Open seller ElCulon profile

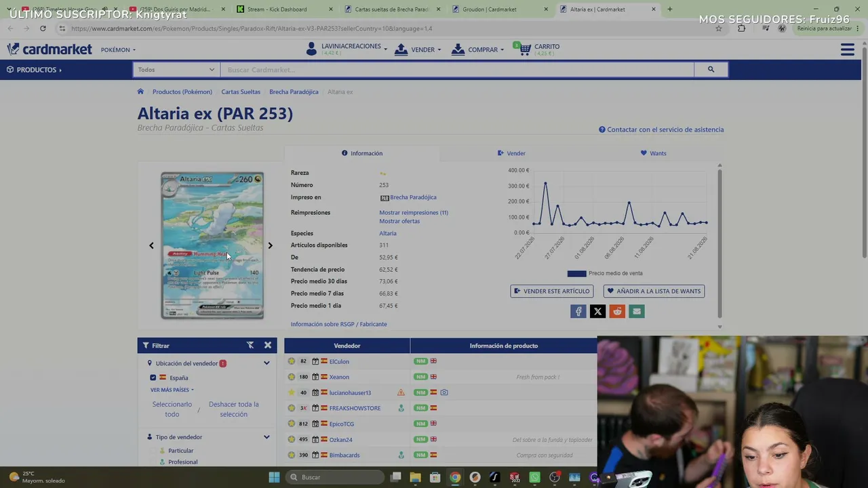coord(339,361)
